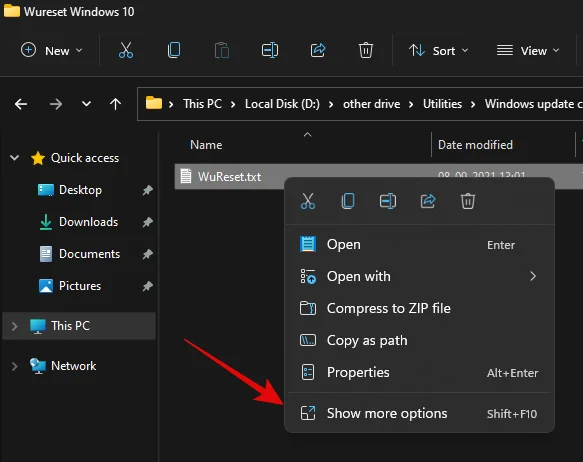Click Copy icon in the context menu
Viewport: 583px width, 462px height.
[x=348, y=201]
